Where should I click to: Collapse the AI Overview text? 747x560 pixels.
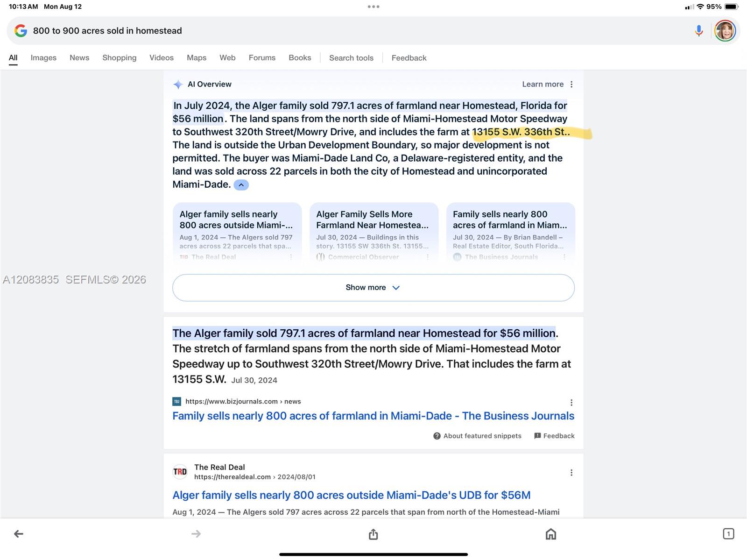coord(241,185)
